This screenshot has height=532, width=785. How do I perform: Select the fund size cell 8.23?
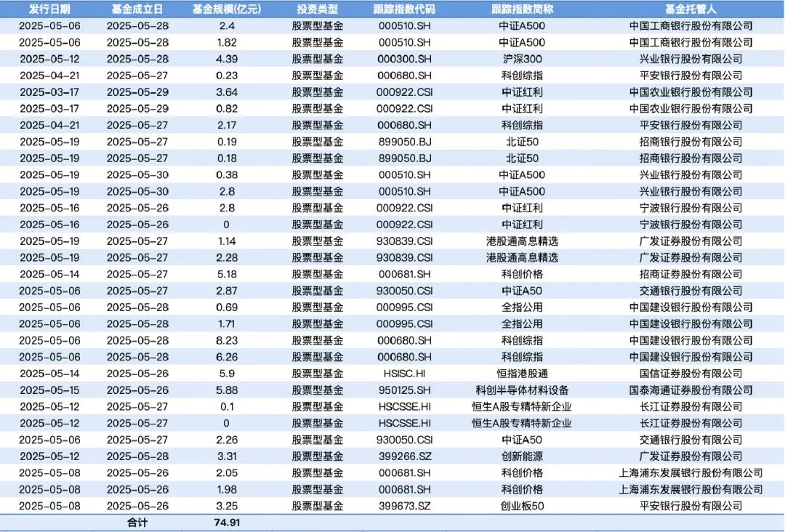tap(227, 340)
